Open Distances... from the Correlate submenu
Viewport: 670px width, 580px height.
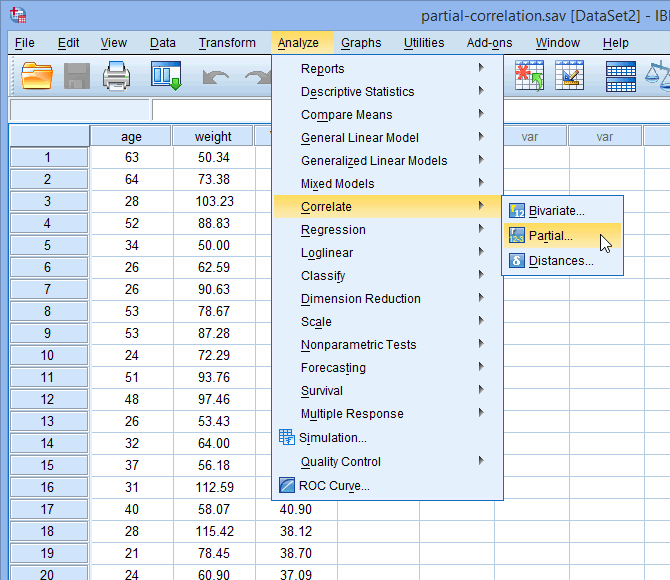coord(562,261)
